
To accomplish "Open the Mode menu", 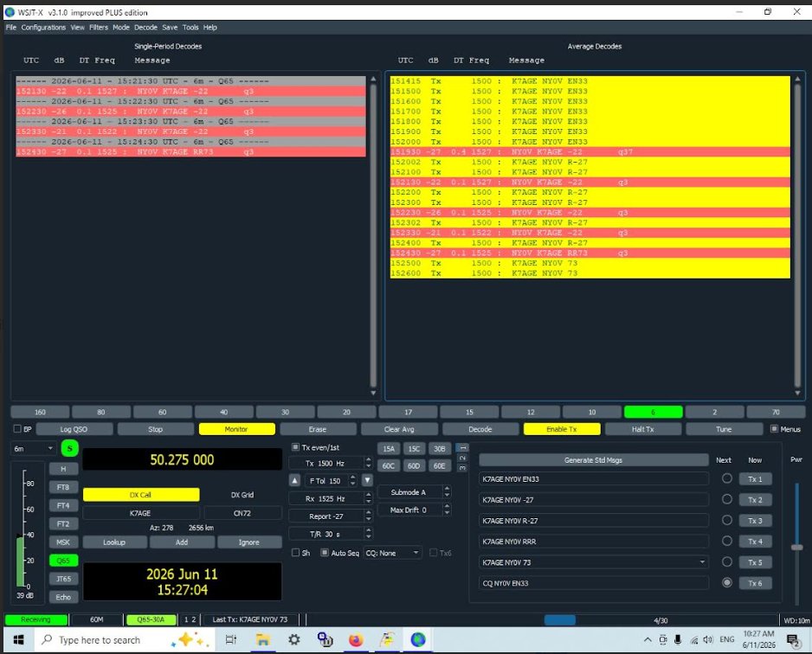I will (121, 28).
